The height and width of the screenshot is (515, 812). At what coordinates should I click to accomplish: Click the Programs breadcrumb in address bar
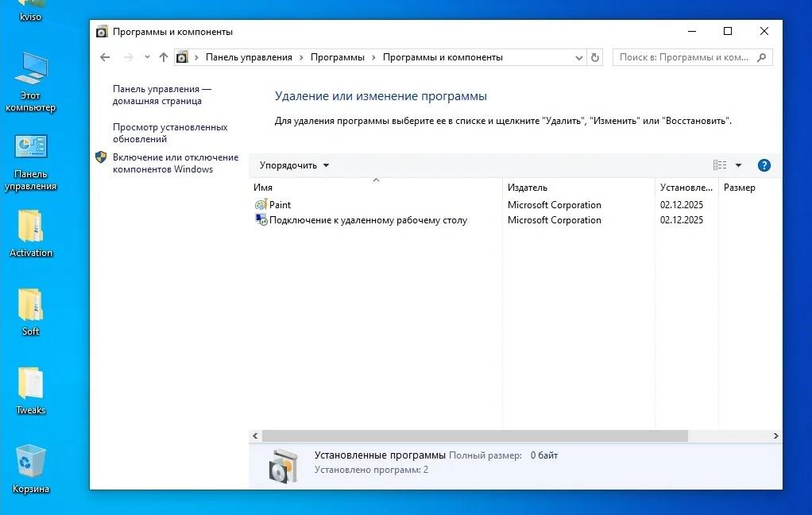click(x=337, y=57)
